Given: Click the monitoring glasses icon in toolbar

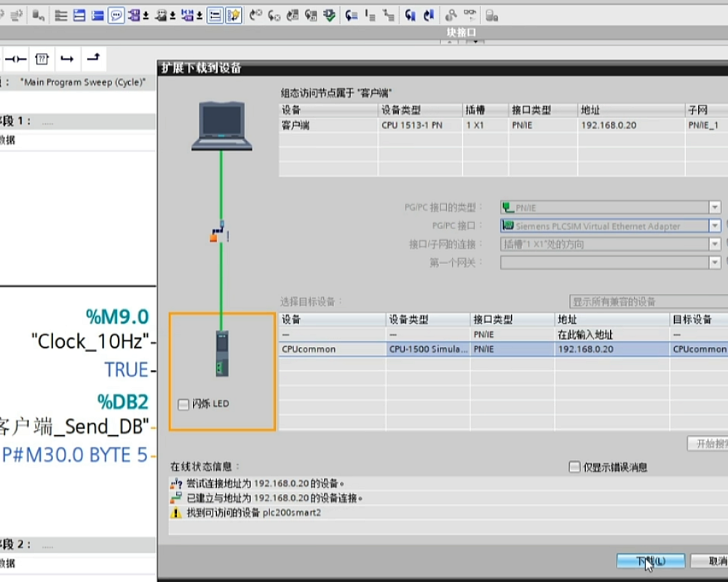Looking at the screenshot, I should click(471, 15).
